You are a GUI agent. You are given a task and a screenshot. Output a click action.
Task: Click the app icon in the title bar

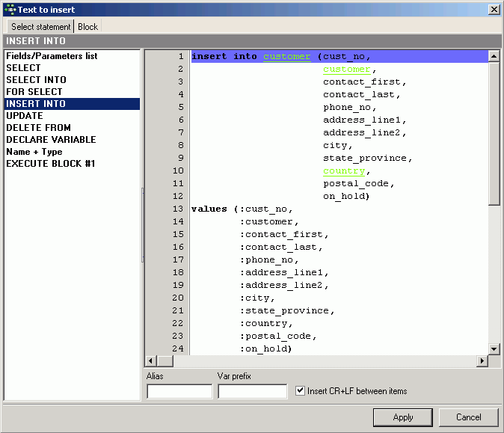click(10, 10)
